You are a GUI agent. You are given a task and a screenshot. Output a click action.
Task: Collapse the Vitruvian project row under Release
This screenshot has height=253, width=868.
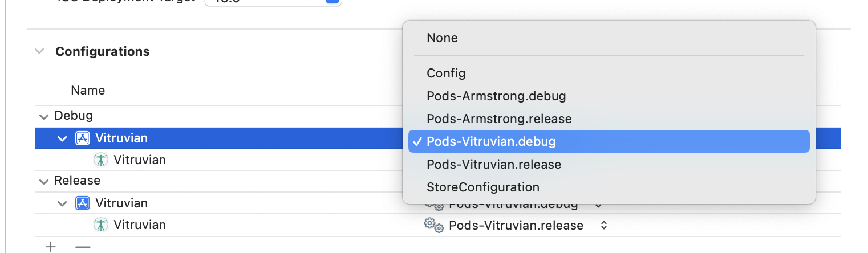coord(63,203)
